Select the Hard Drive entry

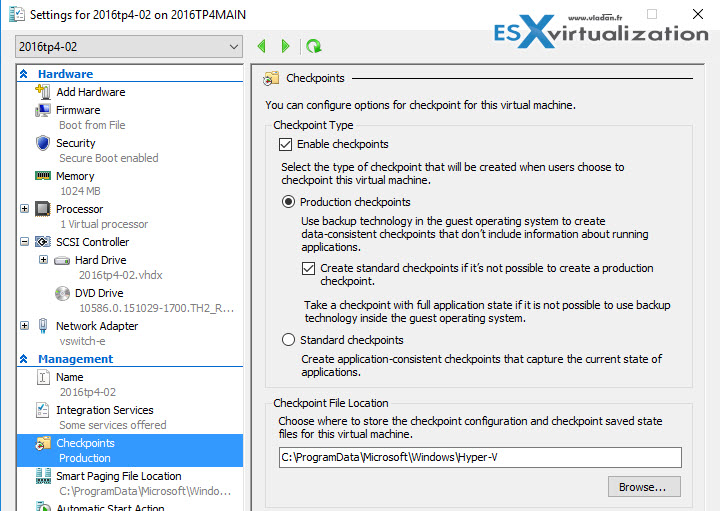point(101,260)
